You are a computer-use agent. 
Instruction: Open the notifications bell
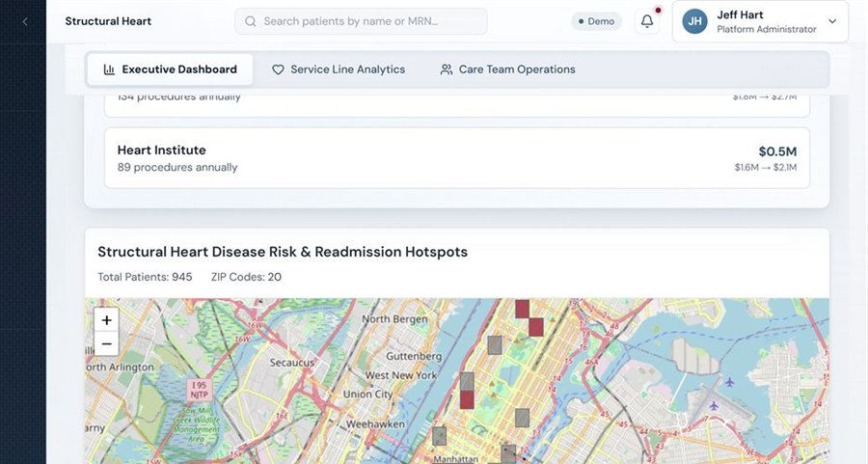tap(646, 21)
